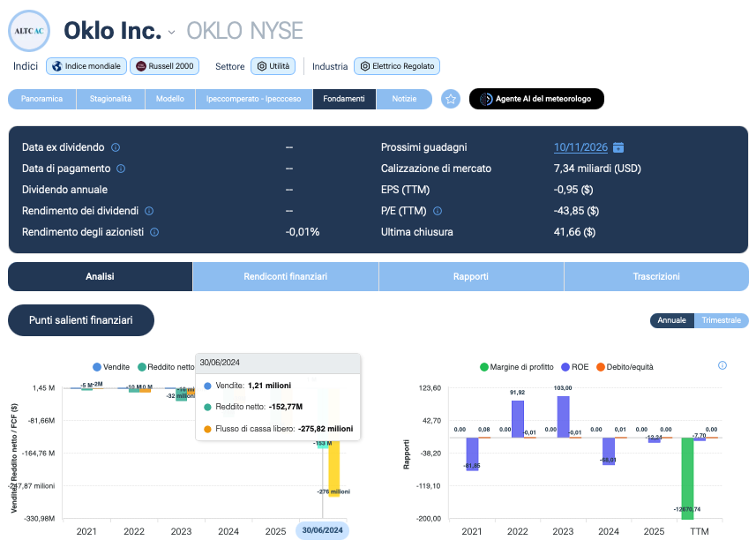The width and height of the screenshot is (756, 555).
Task: Click info icon next to P/E (TTM)
Action: pyautogui.click(x=438, y=211)
